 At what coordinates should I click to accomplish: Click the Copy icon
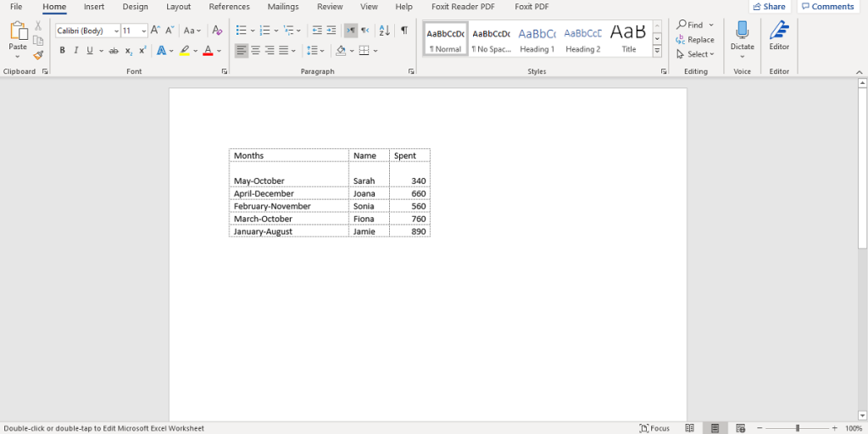38,41
